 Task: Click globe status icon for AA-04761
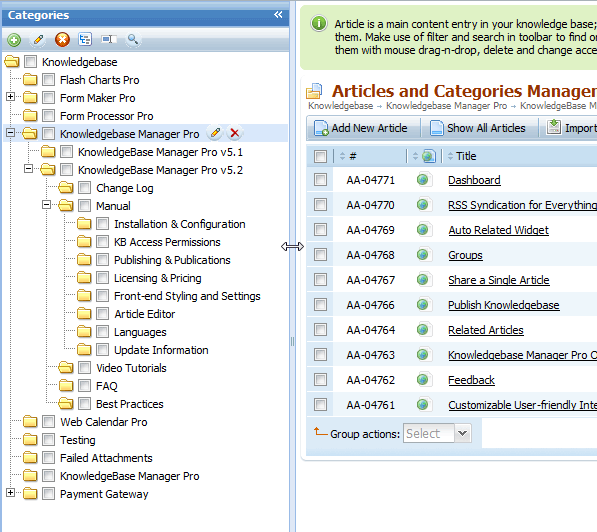point(423,404)
